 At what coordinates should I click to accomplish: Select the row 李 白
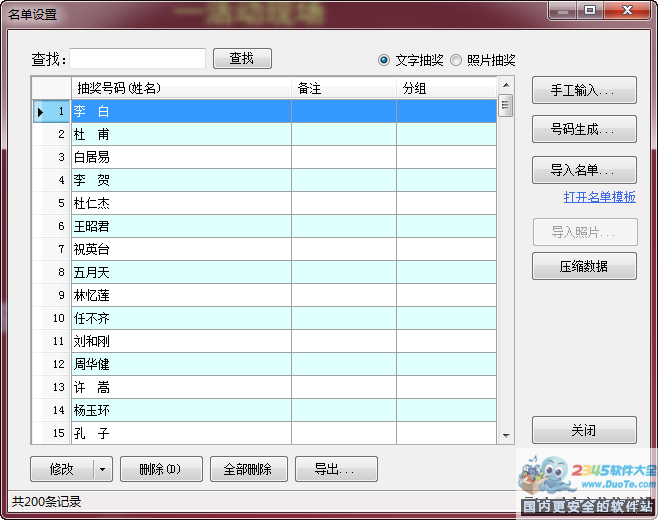[264, 111]
